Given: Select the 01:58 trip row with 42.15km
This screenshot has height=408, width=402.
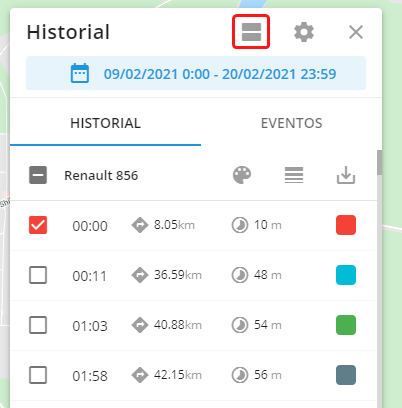Looking at the screenshot, I should click(194, 375).
